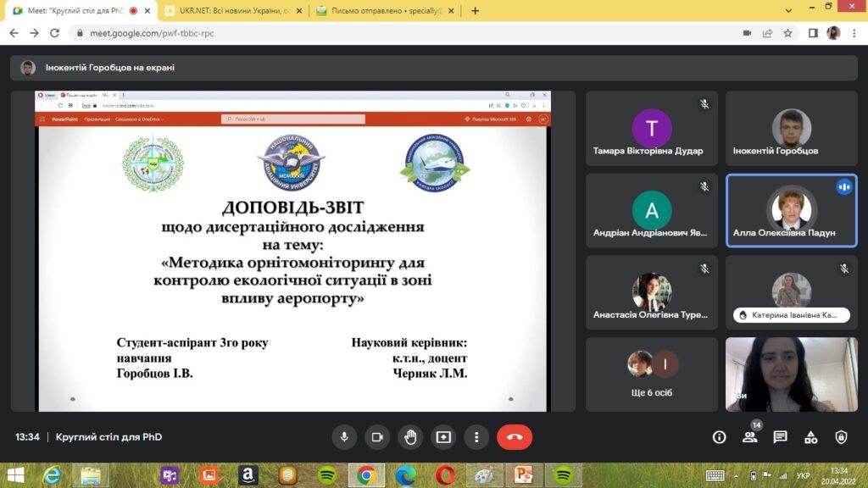Image resolution: width=868 pixels, height=488 pixels.
Task: Open host controls lock icon
Action: click(x=841, y=437)
